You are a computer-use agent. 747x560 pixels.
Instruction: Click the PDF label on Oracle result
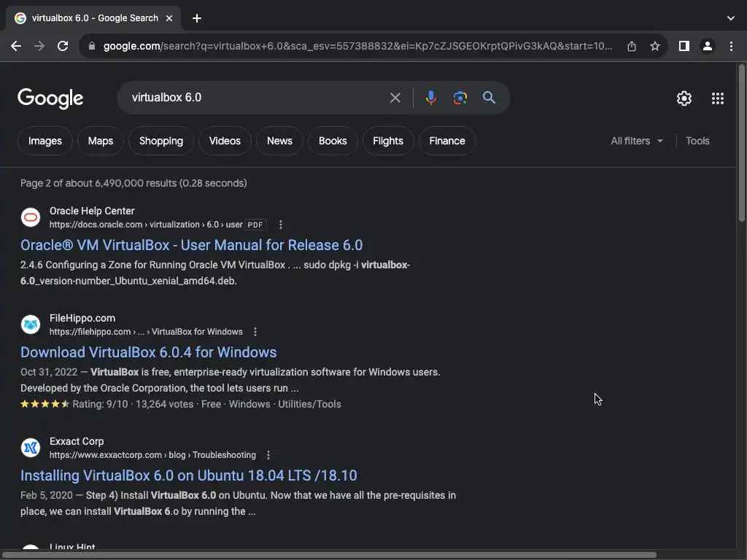pyautogui.click(x=255, y=225)
